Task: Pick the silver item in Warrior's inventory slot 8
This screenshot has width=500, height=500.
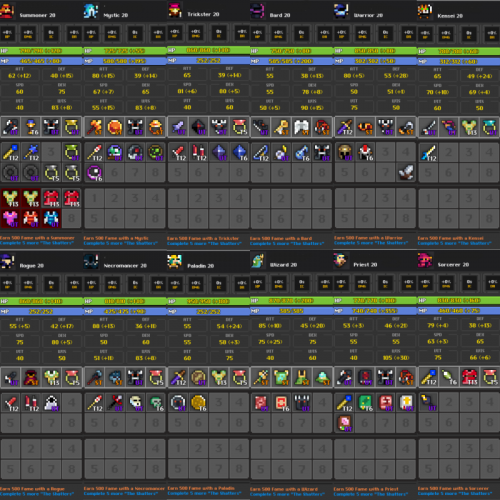Action: click(x=406, y=172)
